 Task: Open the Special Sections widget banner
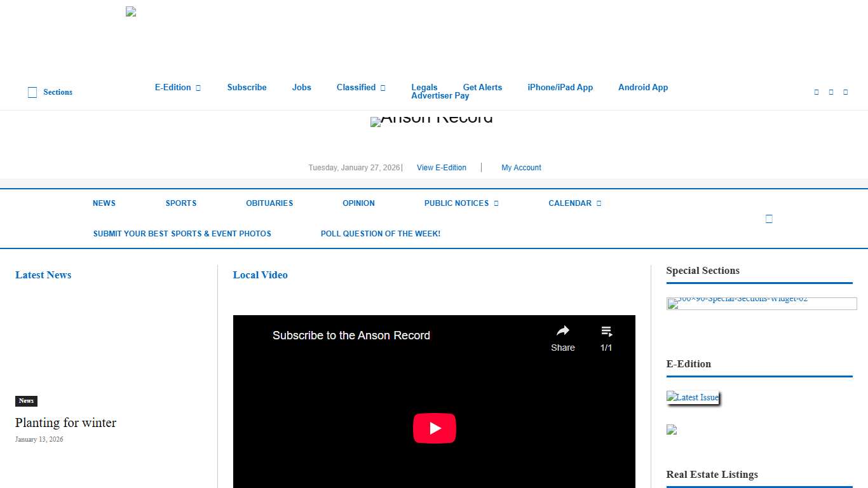tap(761, 303)
